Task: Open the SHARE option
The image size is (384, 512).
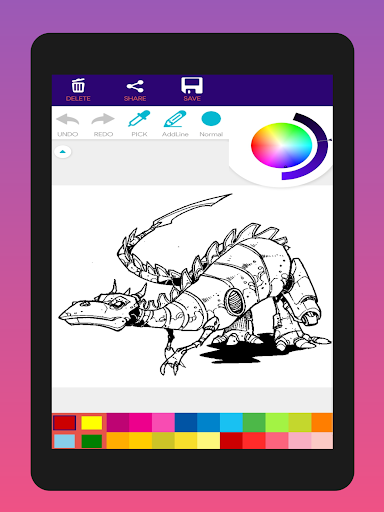Action: pos(135,90)
